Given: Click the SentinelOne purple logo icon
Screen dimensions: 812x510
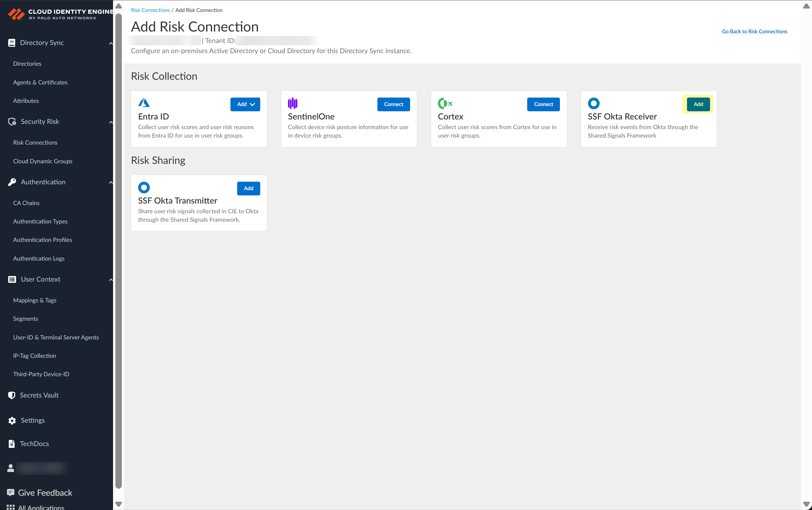Looking at the screenshot, I should coord(292,103).
